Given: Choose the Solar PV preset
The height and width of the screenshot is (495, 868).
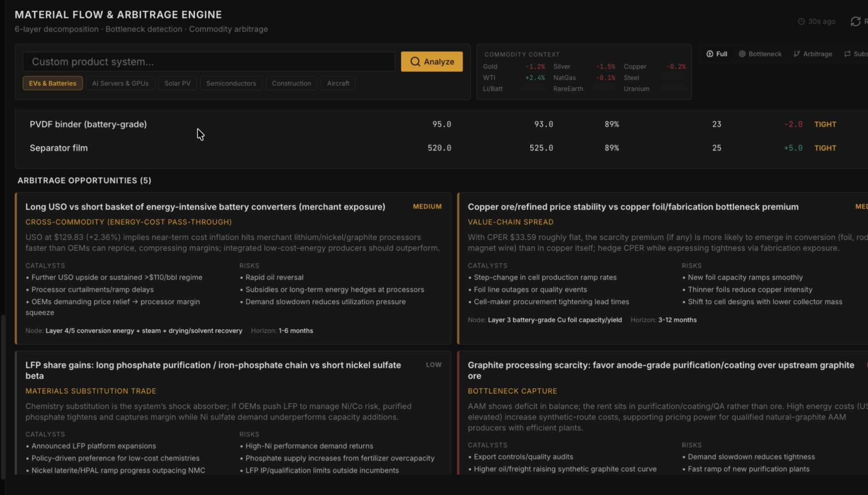Looking at the screenshot, I should (177, 83).
